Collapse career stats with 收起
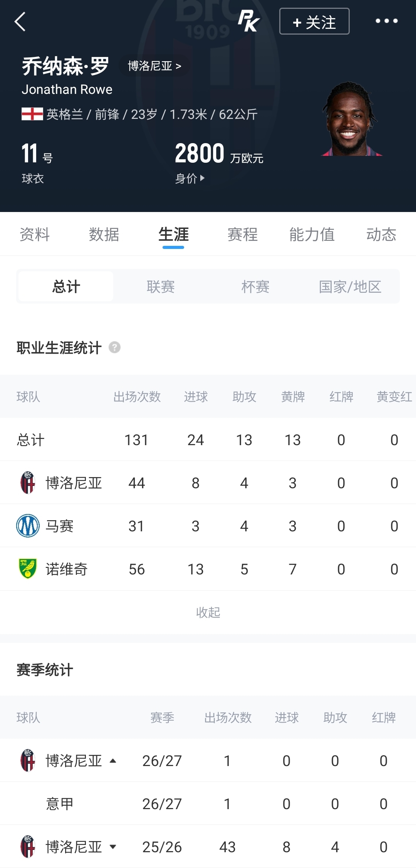The height and width of the screenshot is (868, 416). point(208,612)
